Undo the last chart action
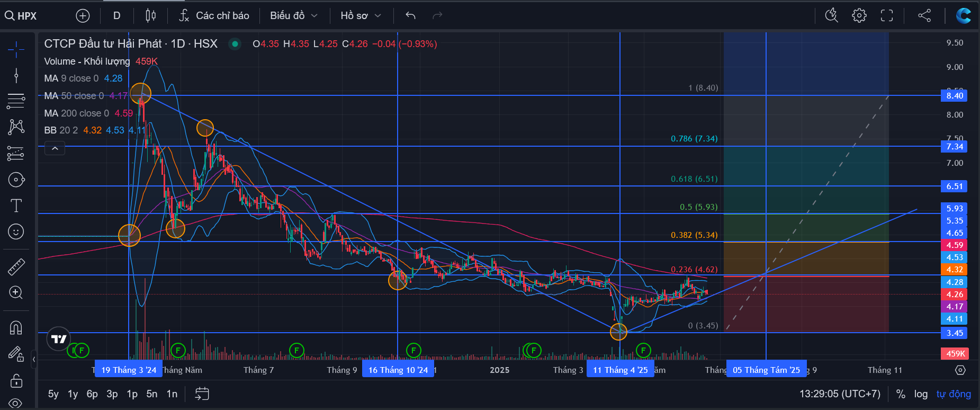This screenshot has width=980, height=410. (x=410, y=16)
